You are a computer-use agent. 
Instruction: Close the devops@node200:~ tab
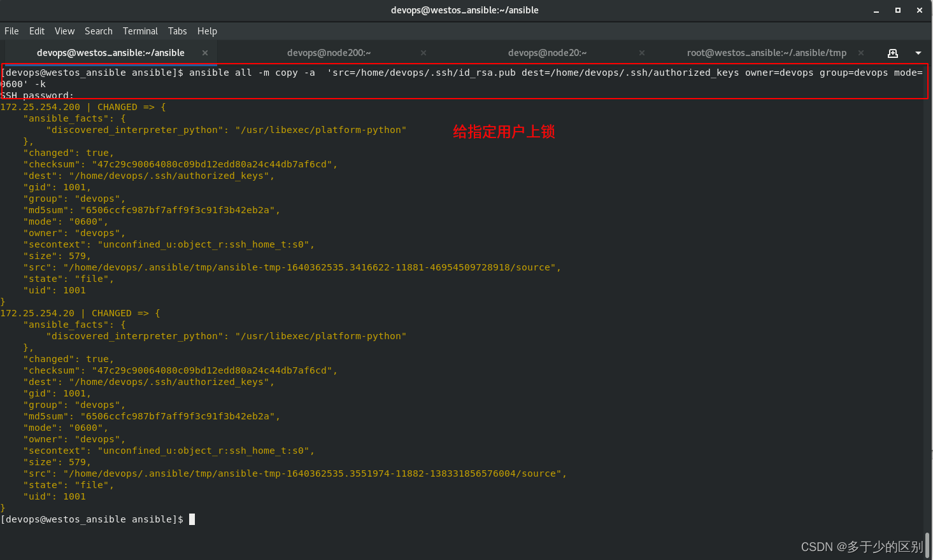coord(424,53)
